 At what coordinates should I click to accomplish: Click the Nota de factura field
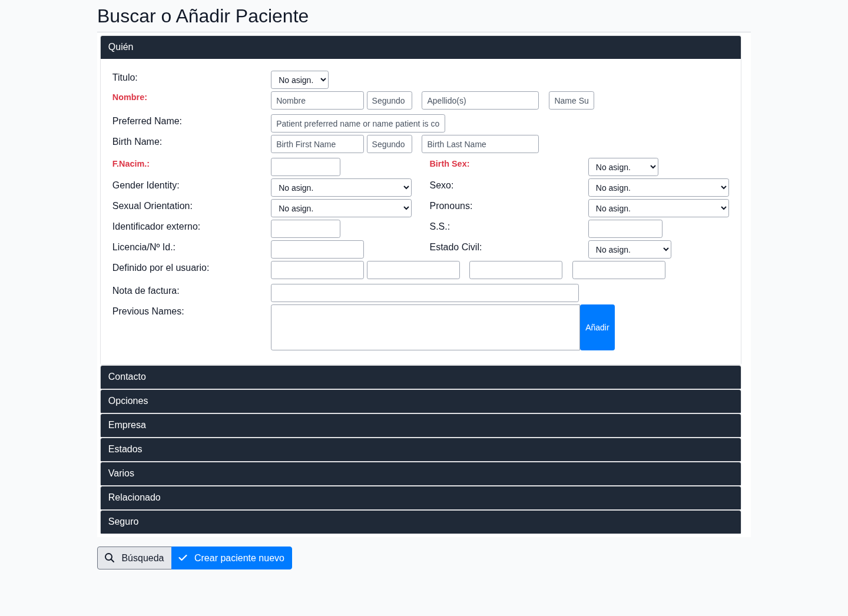pyautogui.click(x=425, y=293)
